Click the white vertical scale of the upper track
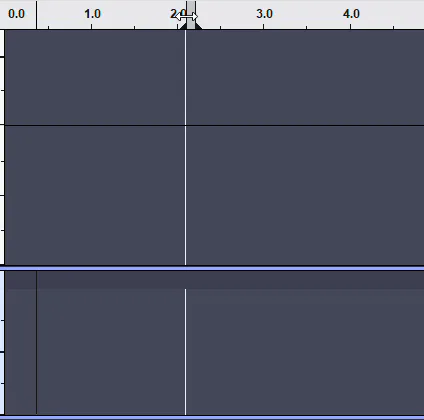Screen dimensions: 424x420 pos(2,147)
